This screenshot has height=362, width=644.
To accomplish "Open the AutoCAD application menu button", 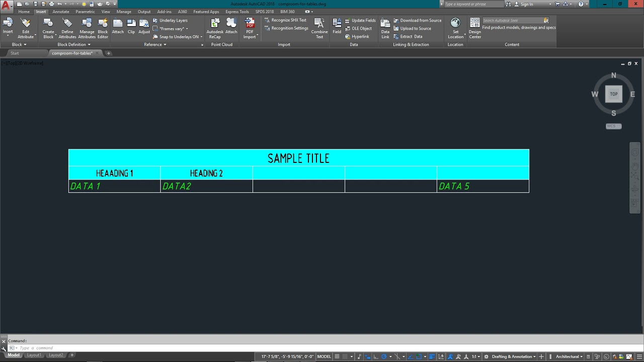I will click(7, 7).
